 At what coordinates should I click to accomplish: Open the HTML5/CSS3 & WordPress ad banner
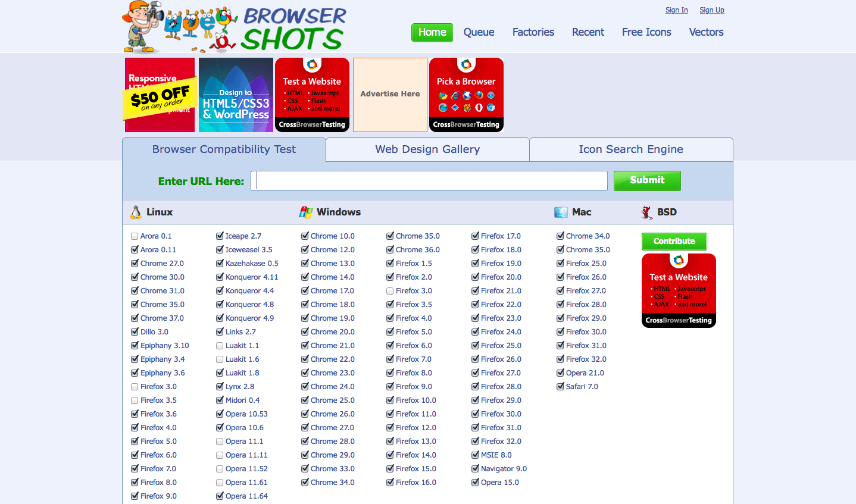click(x=236, y=95)
